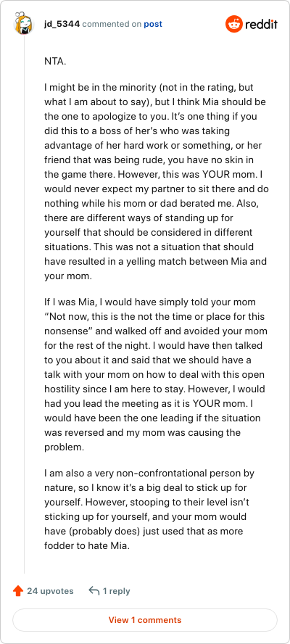
Task: Click the "View 1 comments" button
Action: [x=145, y=620]
